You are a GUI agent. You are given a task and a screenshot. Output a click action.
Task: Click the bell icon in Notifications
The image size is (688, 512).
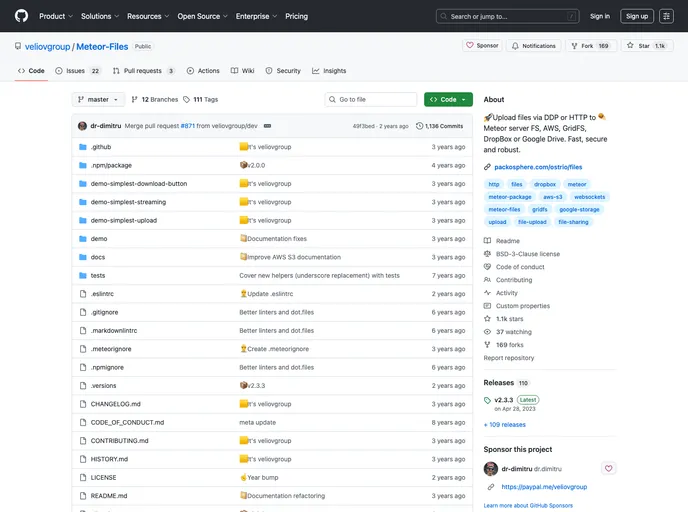[x=515, y=46]
